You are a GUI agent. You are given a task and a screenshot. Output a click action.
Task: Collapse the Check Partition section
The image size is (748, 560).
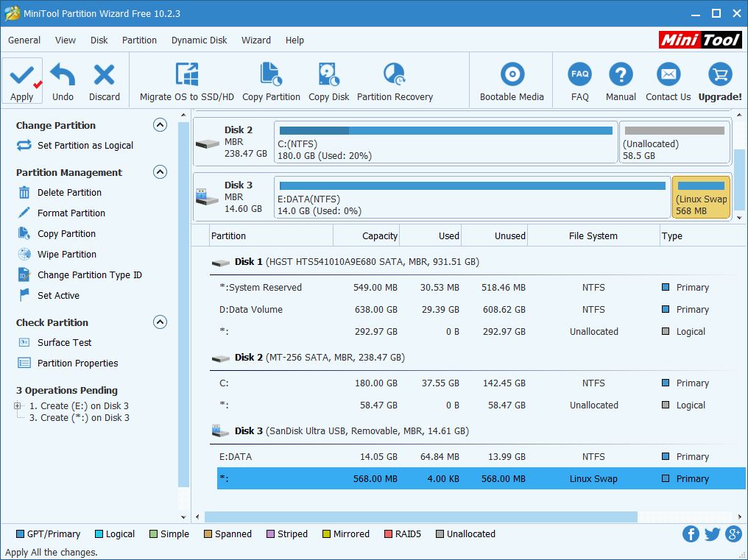(x=160, y=322)
